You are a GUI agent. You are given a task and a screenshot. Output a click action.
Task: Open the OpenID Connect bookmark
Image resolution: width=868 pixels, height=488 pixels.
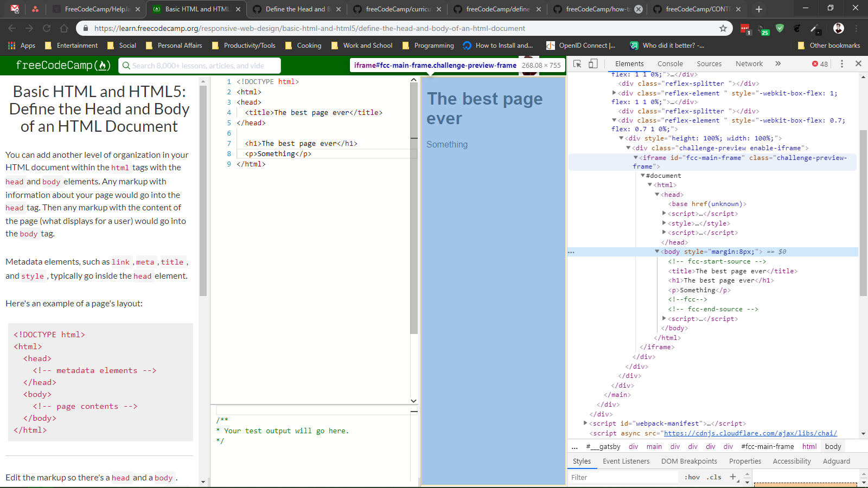[x=580, y=46]
